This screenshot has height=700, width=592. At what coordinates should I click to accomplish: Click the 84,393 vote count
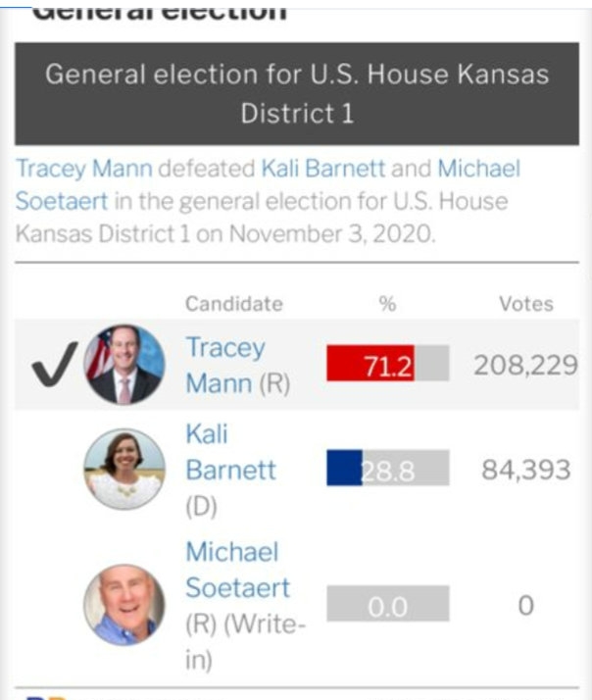click(525, 469)
